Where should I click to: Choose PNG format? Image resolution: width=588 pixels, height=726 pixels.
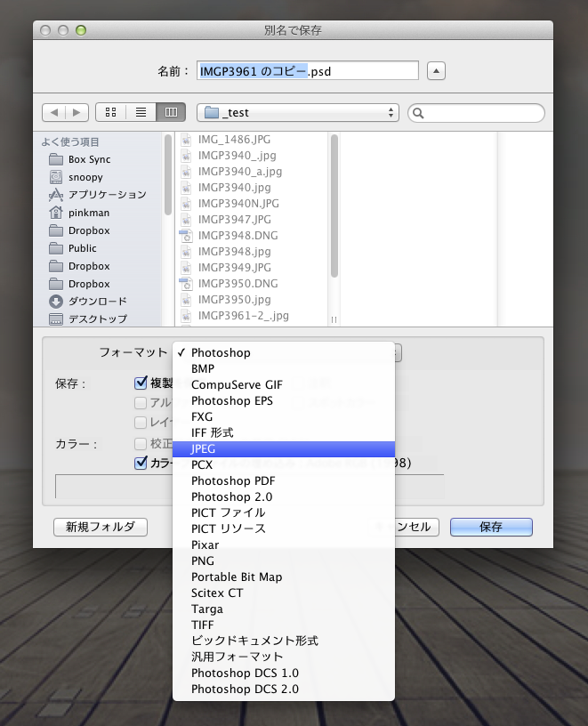tap(284, 561)
